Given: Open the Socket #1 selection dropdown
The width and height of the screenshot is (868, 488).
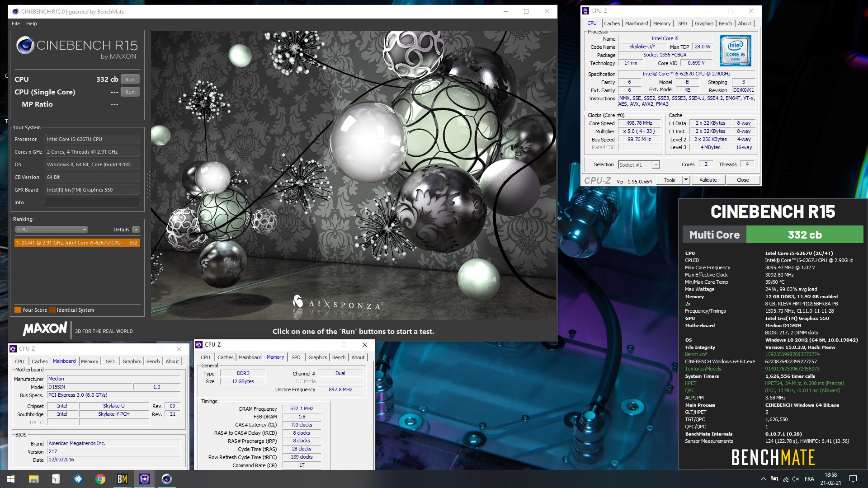Looking at the screenshot, I should coord(639,165).
